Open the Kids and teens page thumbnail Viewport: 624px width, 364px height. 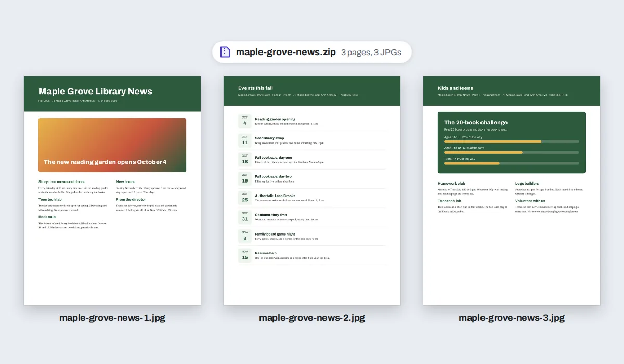[x=512, y=191]
